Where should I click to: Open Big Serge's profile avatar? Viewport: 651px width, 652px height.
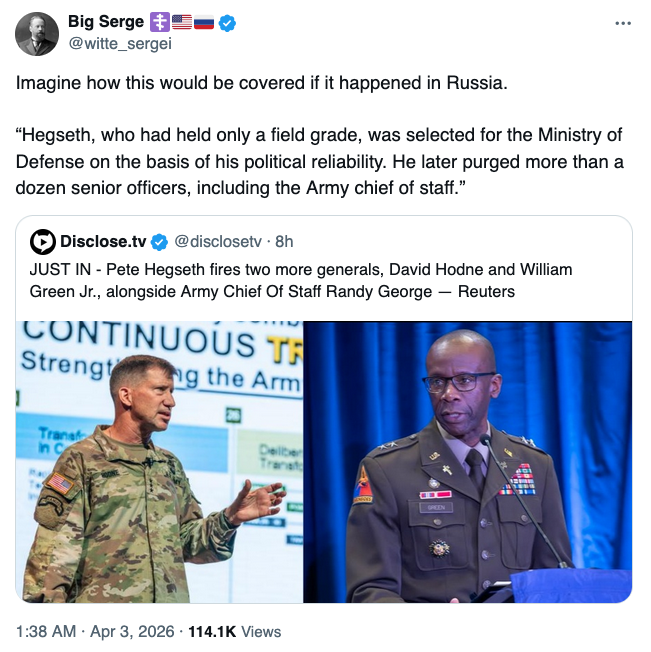tap(37, 34)
